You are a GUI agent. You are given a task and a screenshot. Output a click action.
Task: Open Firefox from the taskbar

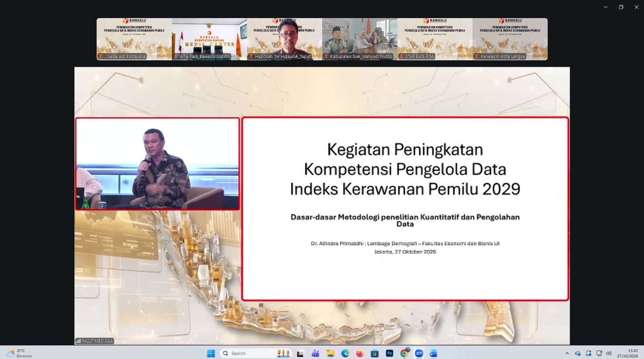360,353
